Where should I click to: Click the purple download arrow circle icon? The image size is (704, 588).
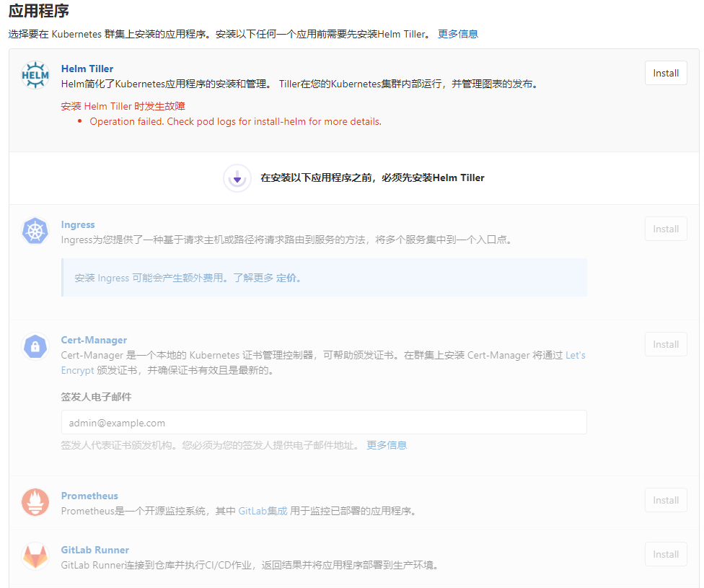237,178
